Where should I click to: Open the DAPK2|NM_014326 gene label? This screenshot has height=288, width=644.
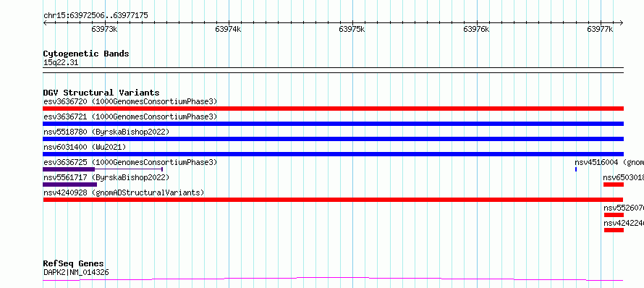(76, 272)
